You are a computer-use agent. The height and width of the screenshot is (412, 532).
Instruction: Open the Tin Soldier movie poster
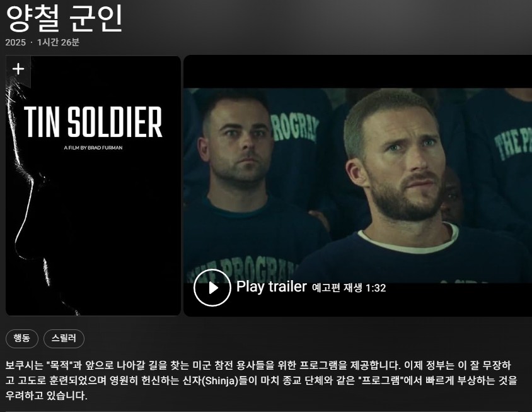(93, 185)
